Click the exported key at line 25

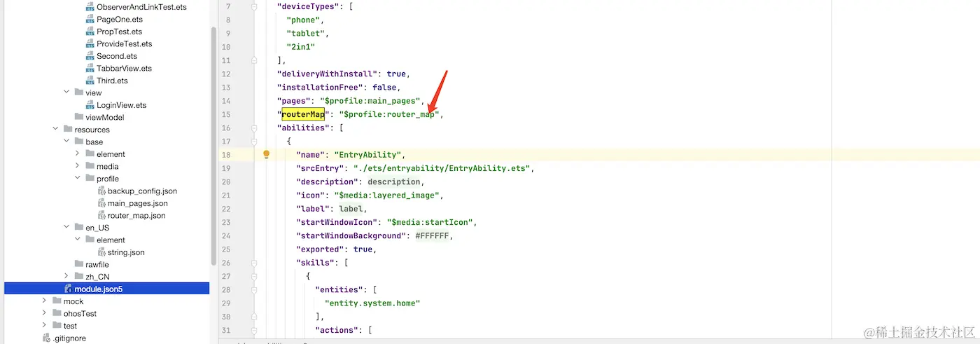pyautogui.click(x=321, y=249)
